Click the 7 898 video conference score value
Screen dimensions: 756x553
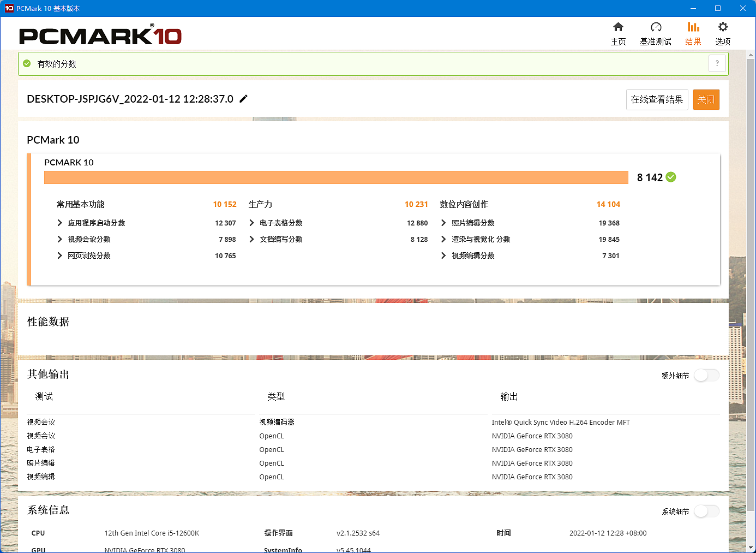[x=227, y=239]
